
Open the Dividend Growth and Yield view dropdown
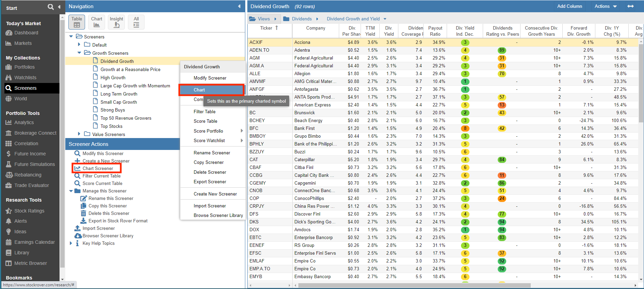pyautogui.click(x=356, y=19)
